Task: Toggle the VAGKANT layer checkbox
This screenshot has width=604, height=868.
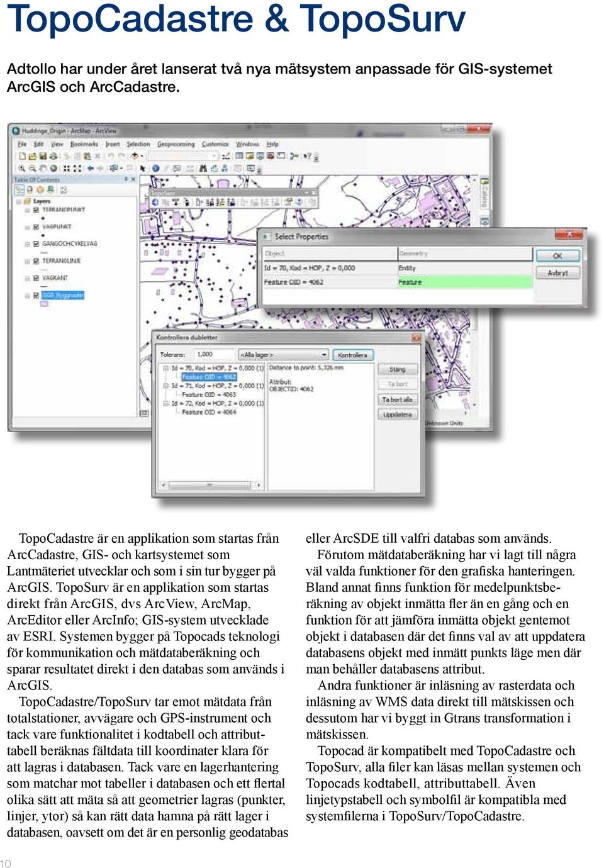Action: pos(36,278)
